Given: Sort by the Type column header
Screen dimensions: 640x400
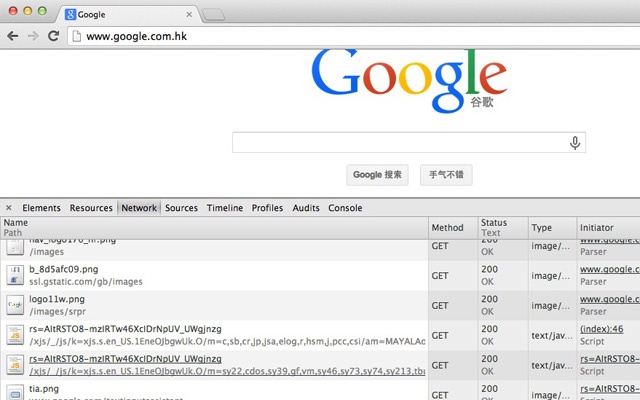Looking at the screenshot, I should pos(552,228).
